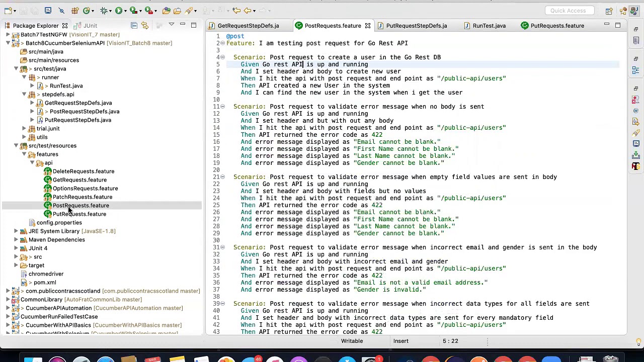Collapse the first Scenario fold at line 4

pos(222,57)
